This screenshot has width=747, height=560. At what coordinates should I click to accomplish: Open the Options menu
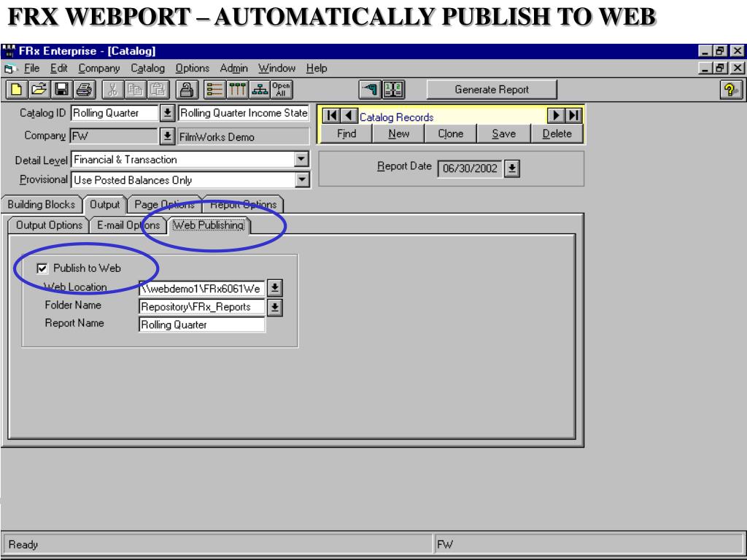193,69
